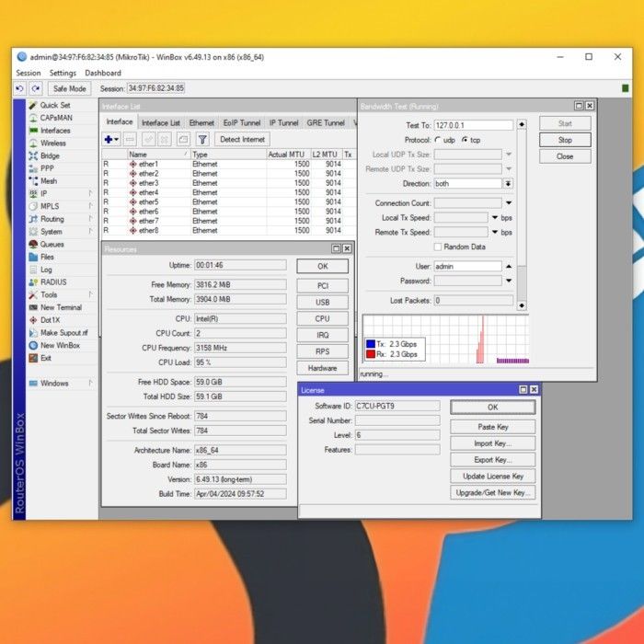Viewport: 644px width, 644px height.
Task: Open New Terminal from the sidebar
Action: [x=61, y=307]
